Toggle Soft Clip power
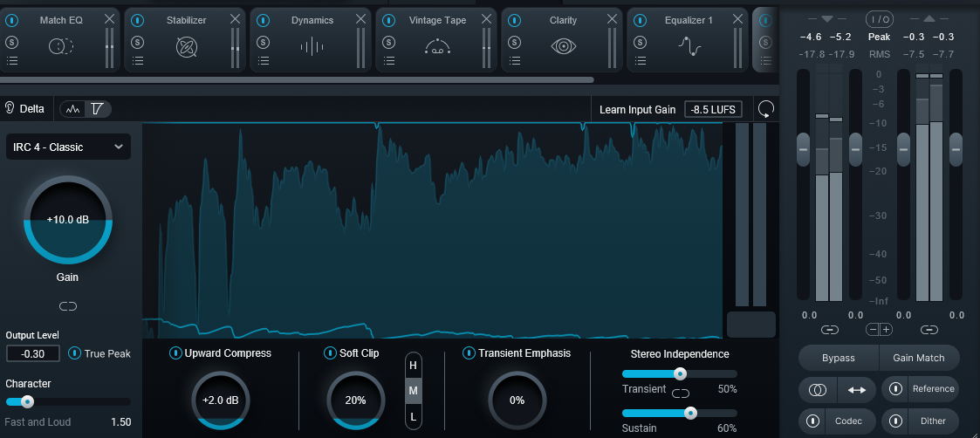Image resolution: width=980 pixels, height=438 pixels. coord(330,353)
